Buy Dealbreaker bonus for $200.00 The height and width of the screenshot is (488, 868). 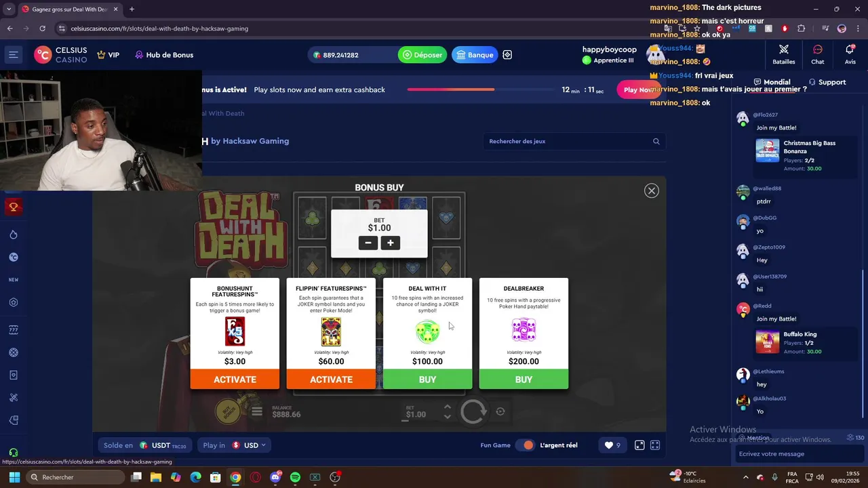524,380
